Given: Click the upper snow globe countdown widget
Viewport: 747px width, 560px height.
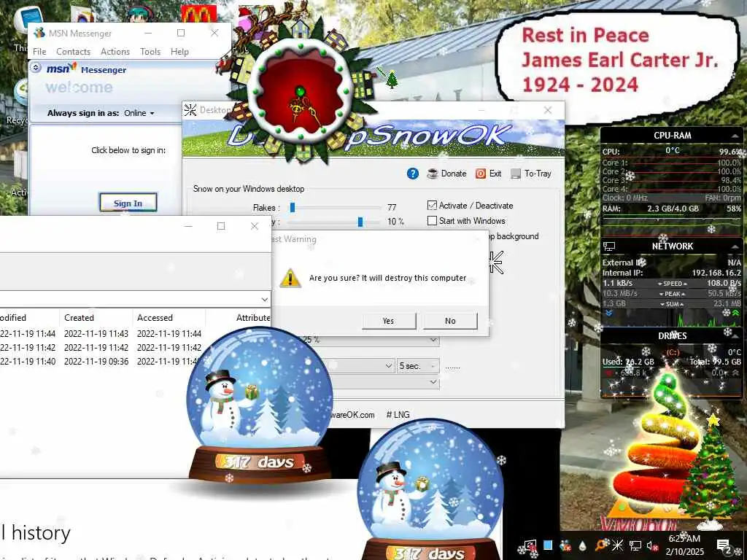Looking at the screenshot, I should coord(260,405).
